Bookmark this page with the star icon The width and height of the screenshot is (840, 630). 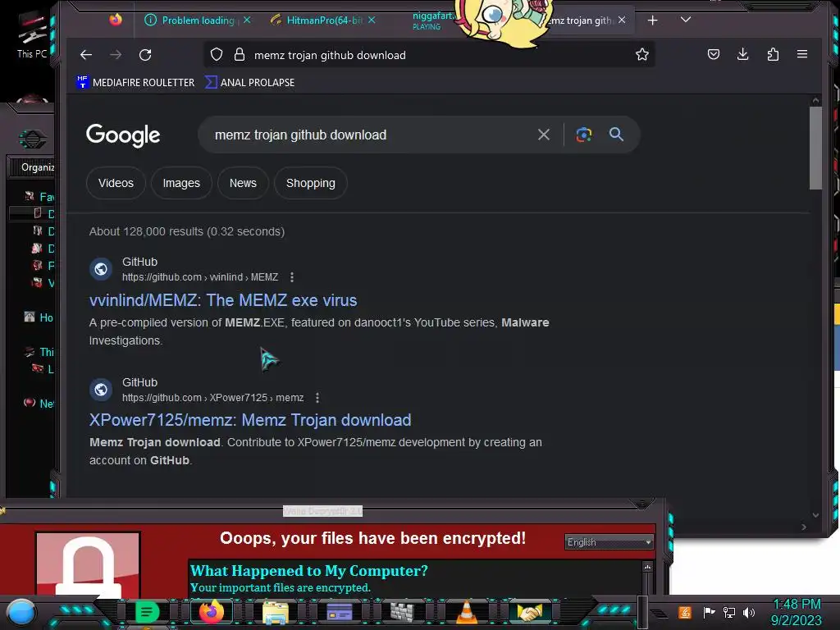point(641,54)
